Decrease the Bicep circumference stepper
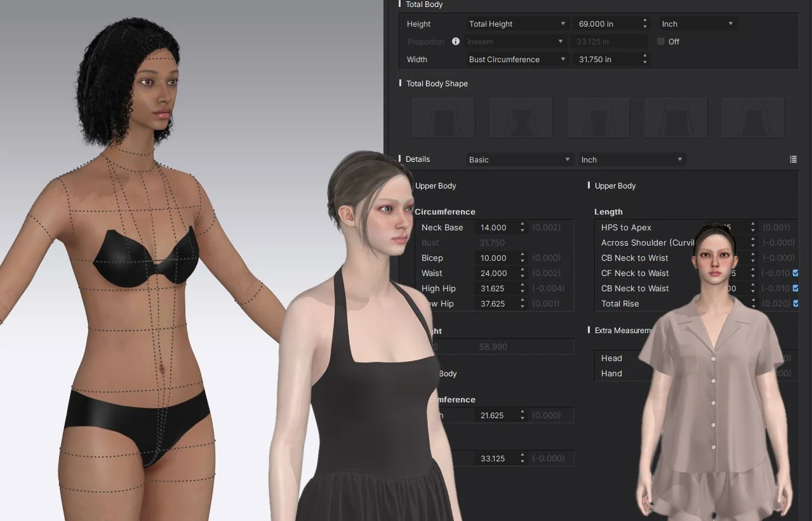This screenshot has height=521, width=812. pos(522,261)
